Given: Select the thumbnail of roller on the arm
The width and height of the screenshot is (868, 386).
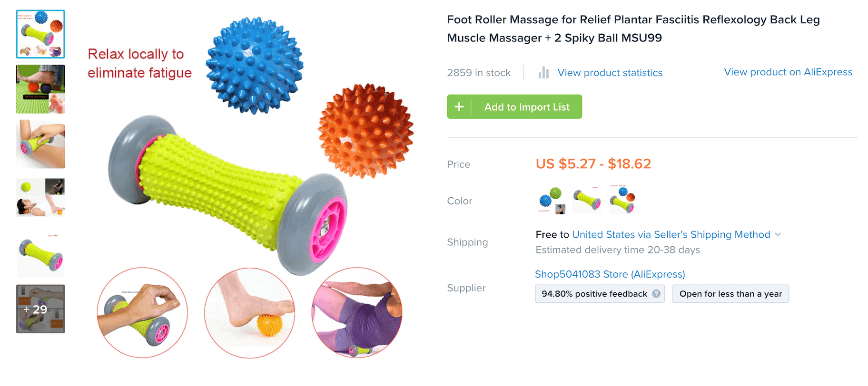Looking at the screenshot, I should tap(40, 144).
